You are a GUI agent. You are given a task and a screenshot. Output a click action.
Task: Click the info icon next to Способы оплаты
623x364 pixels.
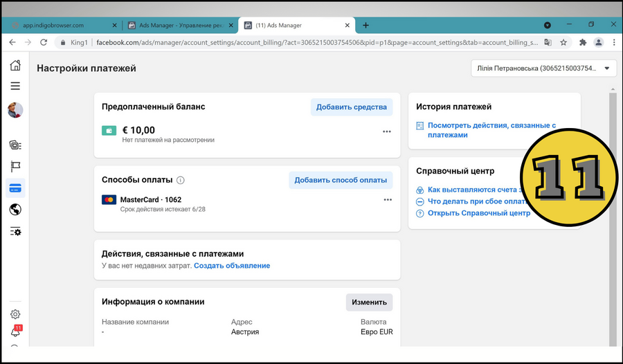(181, 180)
